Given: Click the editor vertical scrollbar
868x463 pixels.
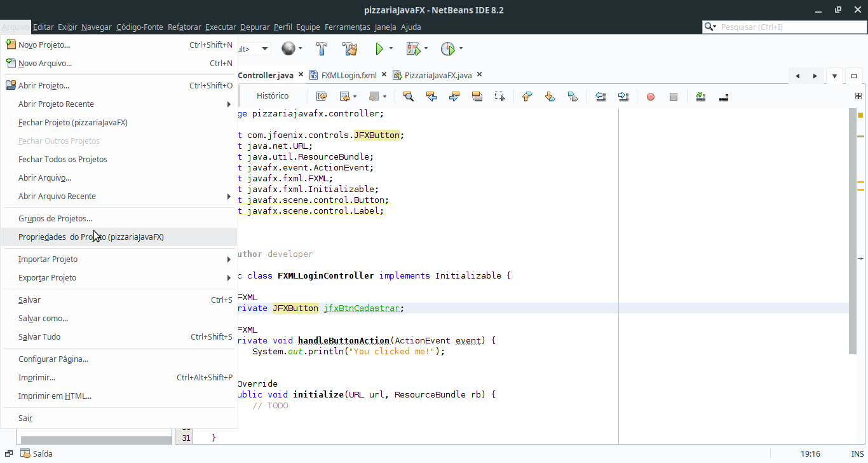Looking at the screenshot, I should (x=852, y=231).
